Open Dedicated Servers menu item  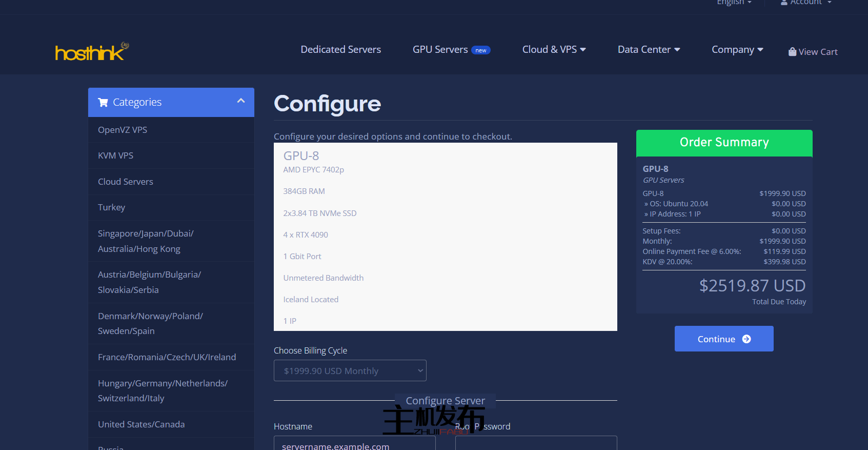click(340, 50)
